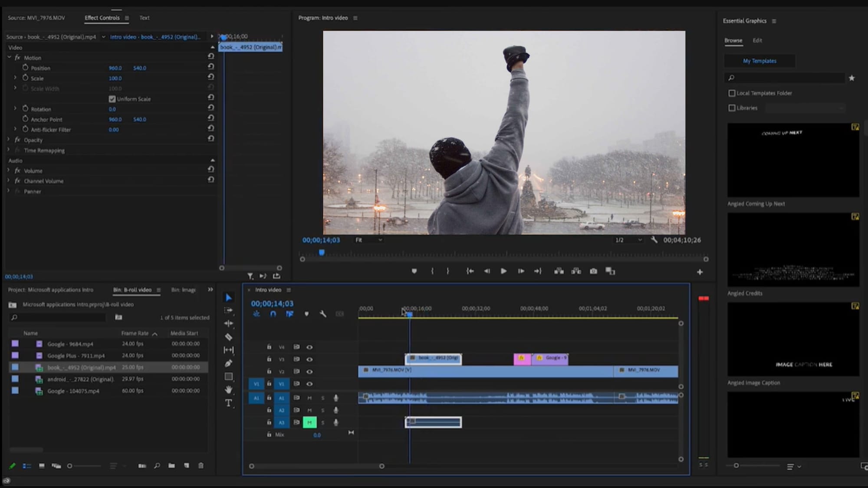Open the Source: MVI_7976.MOV tab
This screenshot has width=868, height=488.
point(36,18)
